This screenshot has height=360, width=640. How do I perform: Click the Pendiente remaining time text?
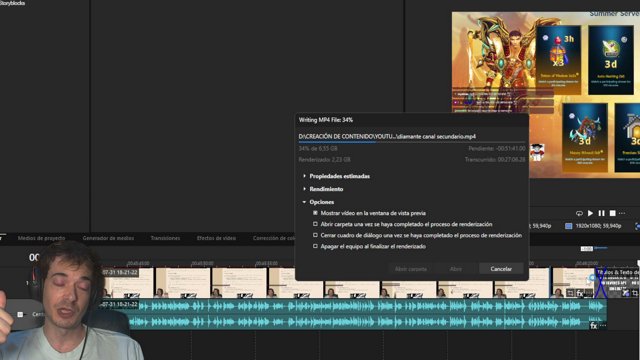(x=497, y=149)
